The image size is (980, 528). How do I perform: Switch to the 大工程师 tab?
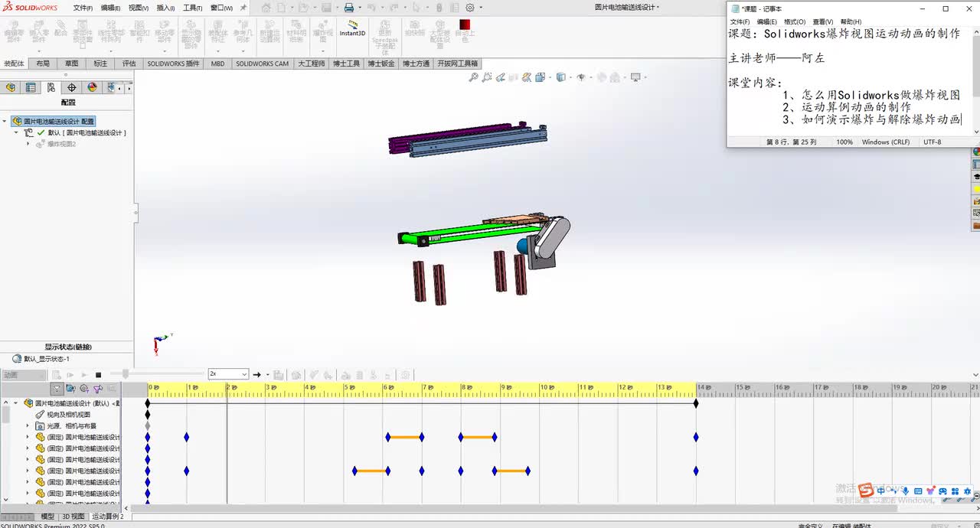click(x=311, y=64)
